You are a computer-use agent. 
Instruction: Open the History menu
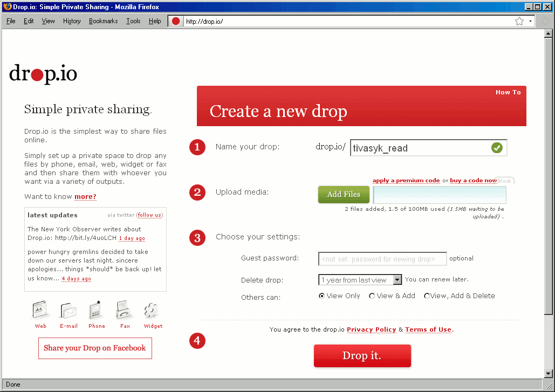(x=72, y=21)
